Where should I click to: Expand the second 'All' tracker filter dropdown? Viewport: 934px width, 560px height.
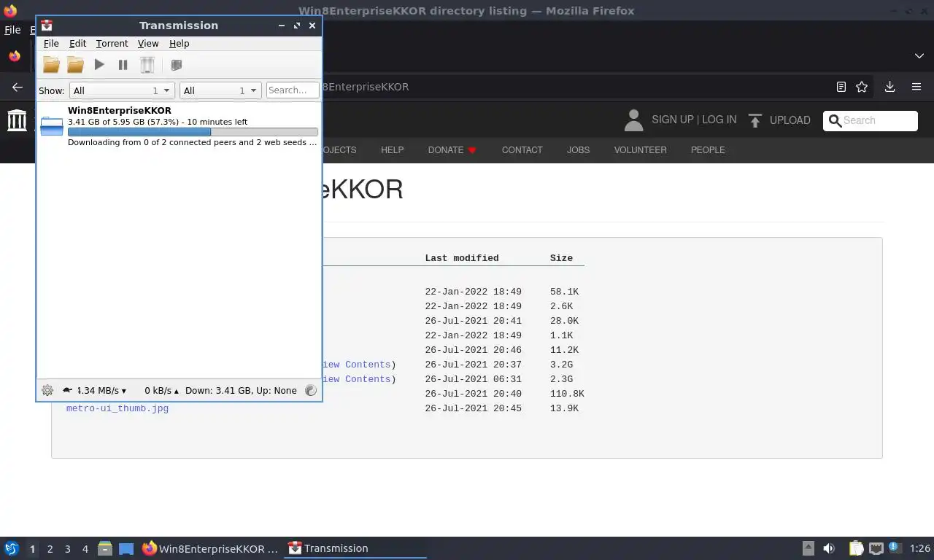point(220,90)
